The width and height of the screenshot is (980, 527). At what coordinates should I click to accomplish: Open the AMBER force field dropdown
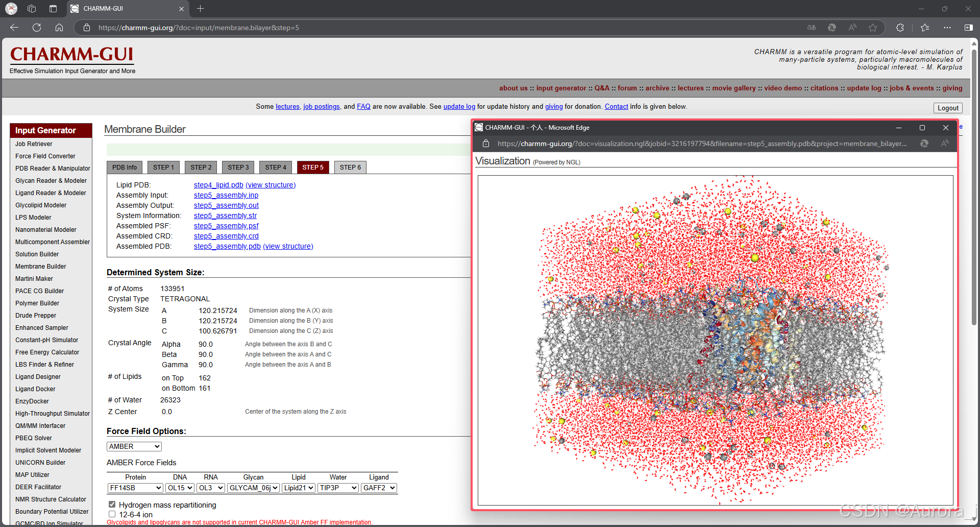(134, 446)
